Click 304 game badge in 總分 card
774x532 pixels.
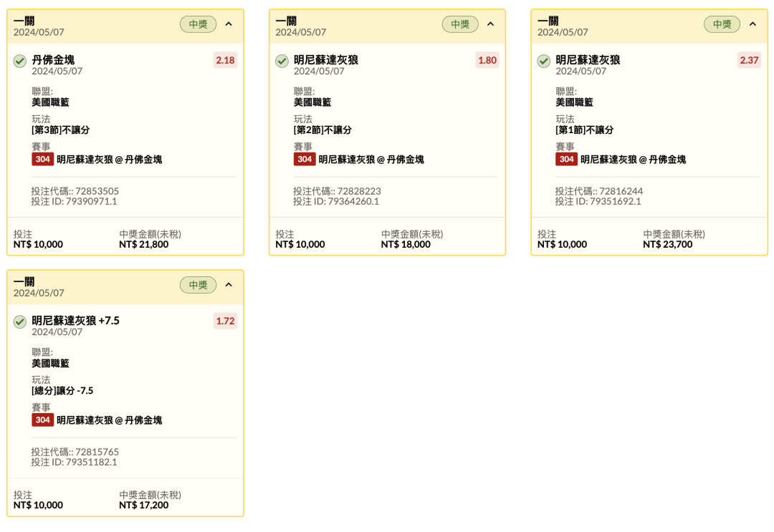pos(42,420)
